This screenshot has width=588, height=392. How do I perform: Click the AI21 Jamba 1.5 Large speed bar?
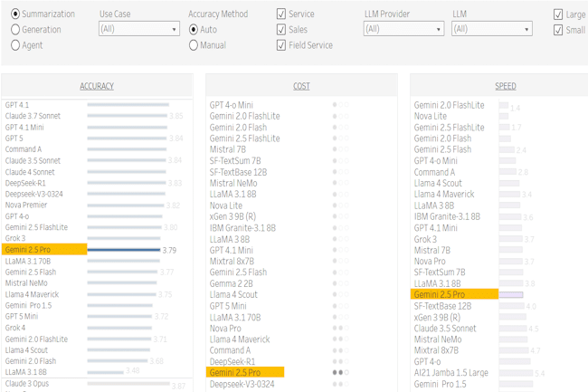coord(516,373)
